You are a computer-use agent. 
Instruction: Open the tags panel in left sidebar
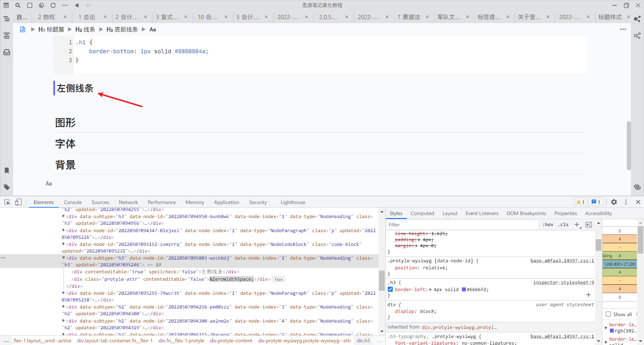point(7,187)
